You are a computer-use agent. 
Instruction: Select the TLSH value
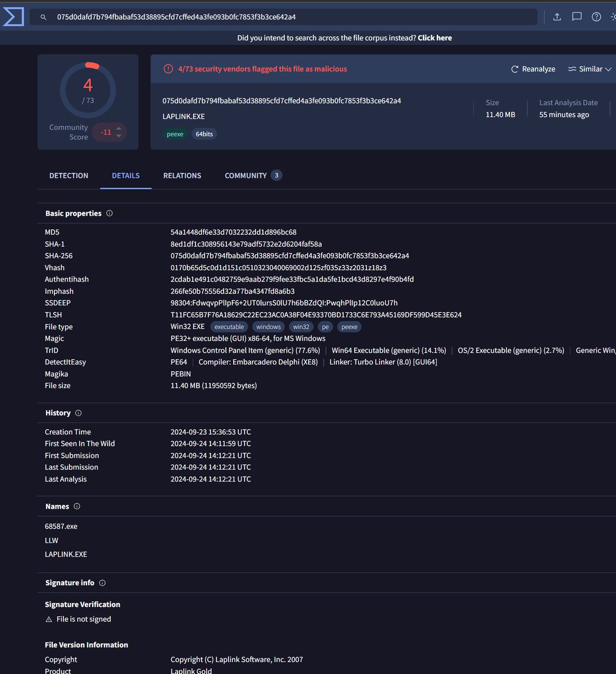[316, 315]
